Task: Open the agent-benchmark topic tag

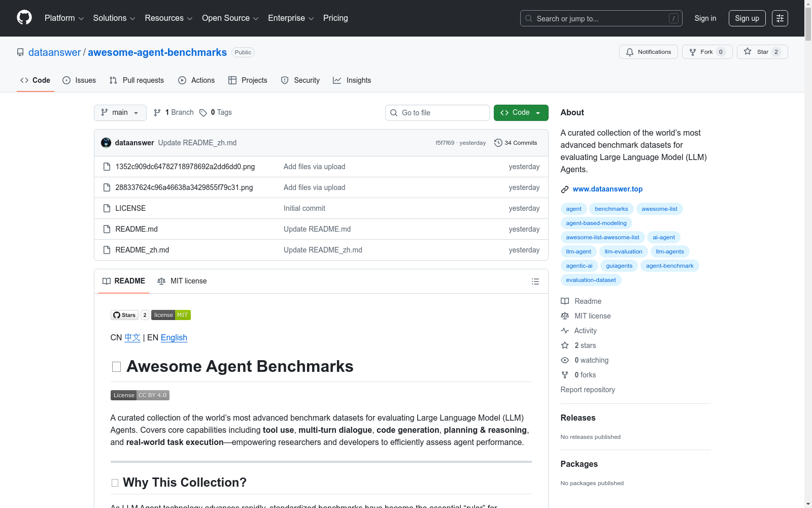Action: tap(670, 266)
